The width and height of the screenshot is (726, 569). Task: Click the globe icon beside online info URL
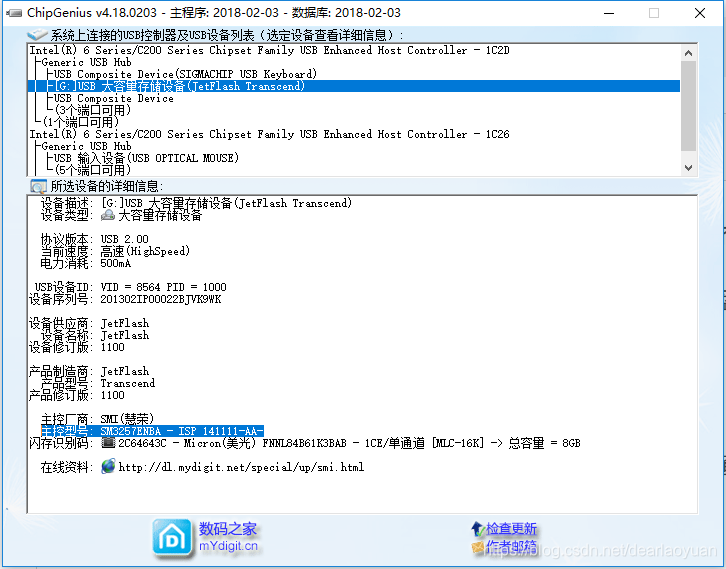point(108,466)
